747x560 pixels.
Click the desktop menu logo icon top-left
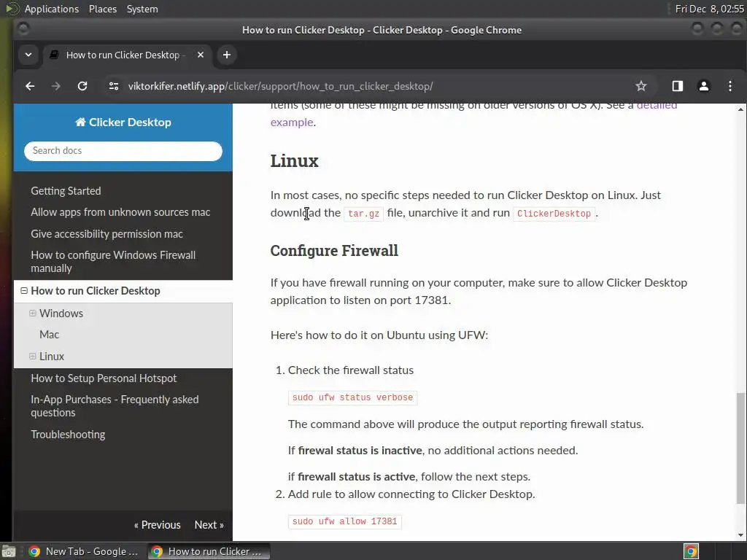pyautogui.click(x=12, y=9)
